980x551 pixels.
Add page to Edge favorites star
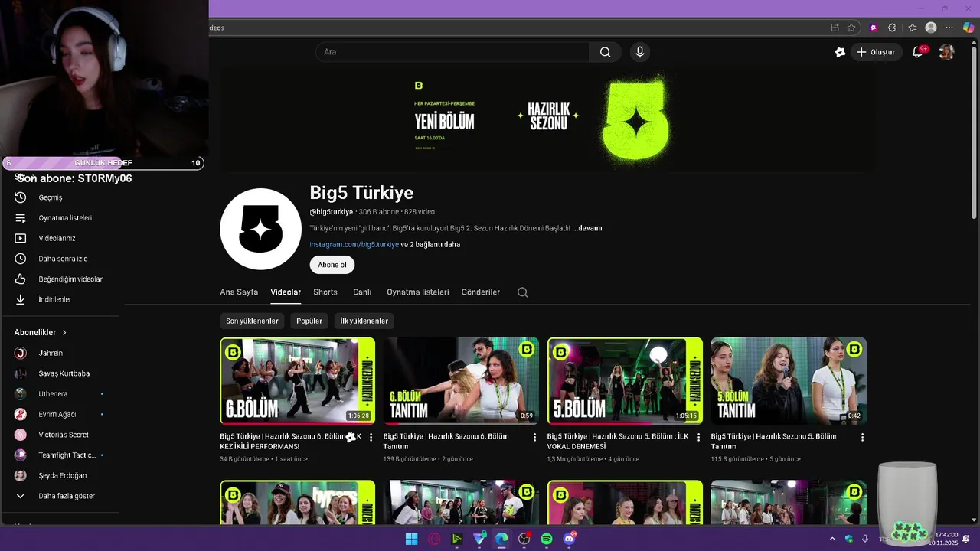[x=851, y=28]
